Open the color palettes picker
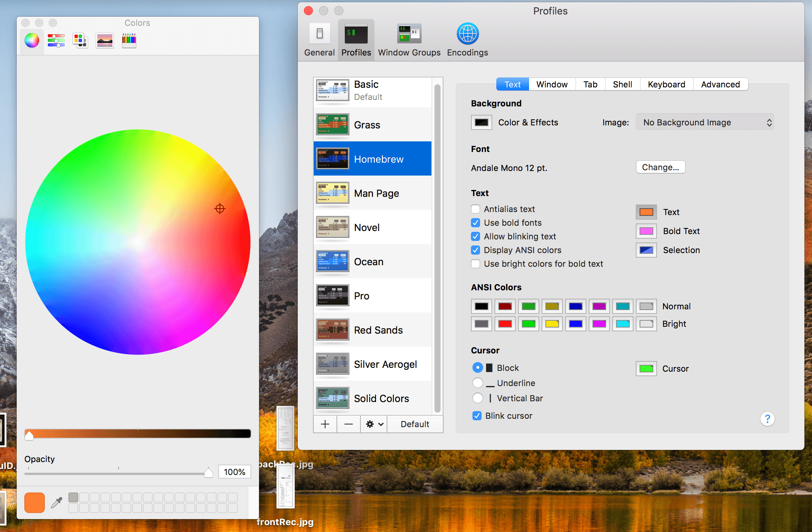 80,40
